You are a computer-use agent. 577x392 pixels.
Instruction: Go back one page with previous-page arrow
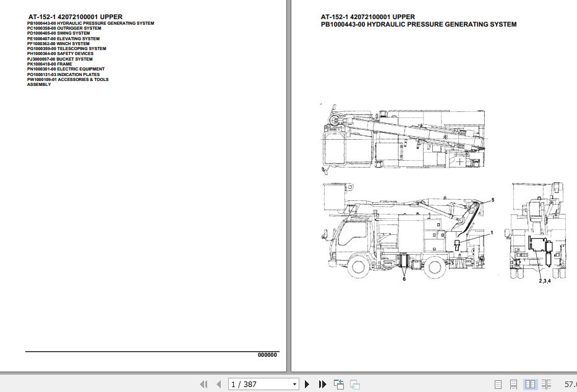[218, 384]
